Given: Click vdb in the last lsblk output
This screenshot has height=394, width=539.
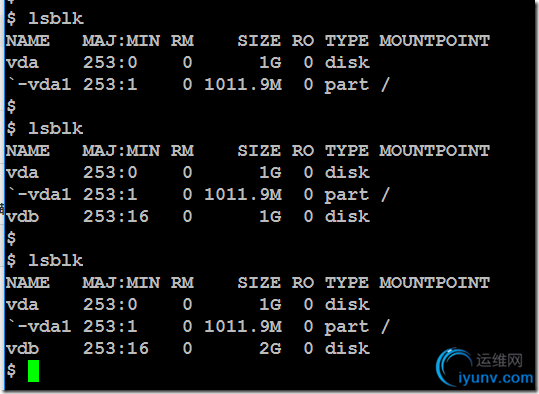Looking at the screenshot, I should pos(22,348).
